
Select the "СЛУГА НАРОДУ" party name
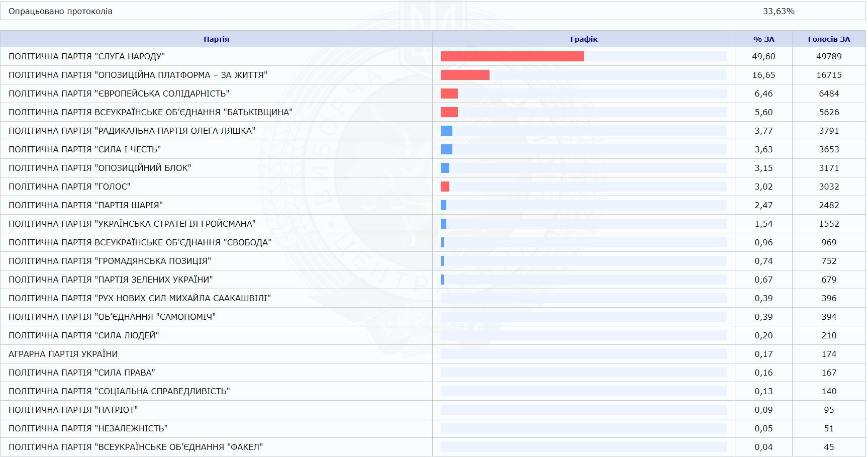click(86, 56)
